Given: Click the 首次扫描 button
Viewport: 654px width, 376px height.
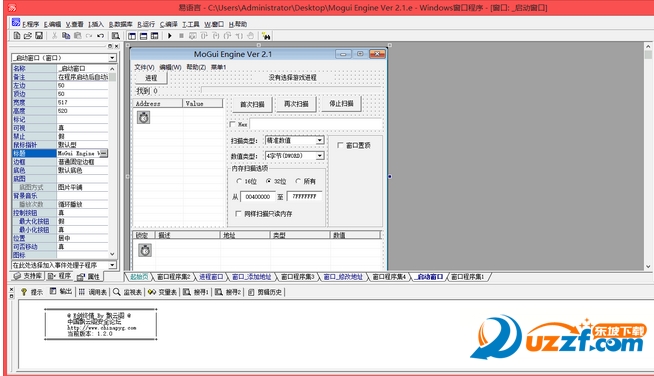Looking at the screenshot, I should coord(252,104).
